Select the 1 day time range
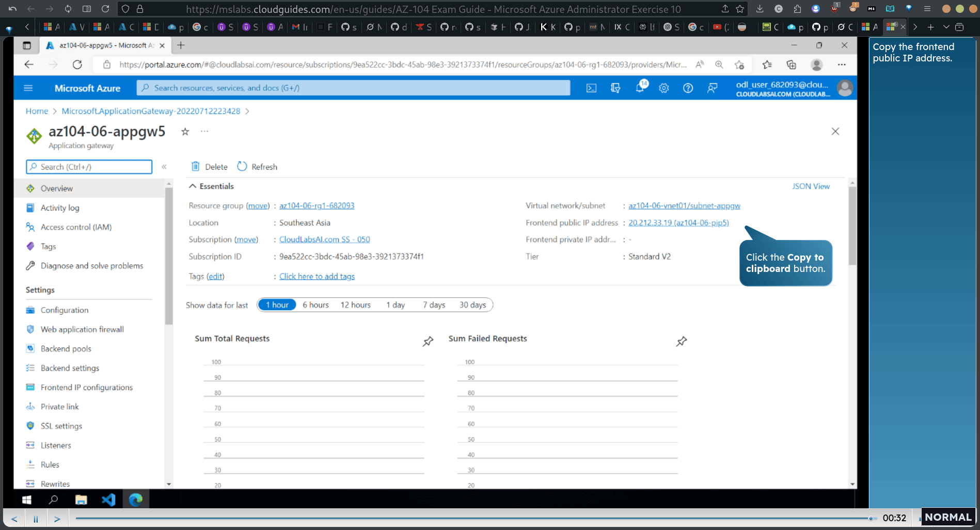 pos(396,305)
